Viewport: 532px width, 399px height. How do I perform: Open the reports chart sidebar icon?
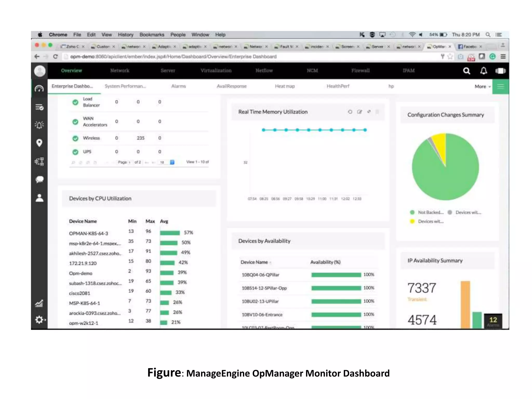point(39,303)
